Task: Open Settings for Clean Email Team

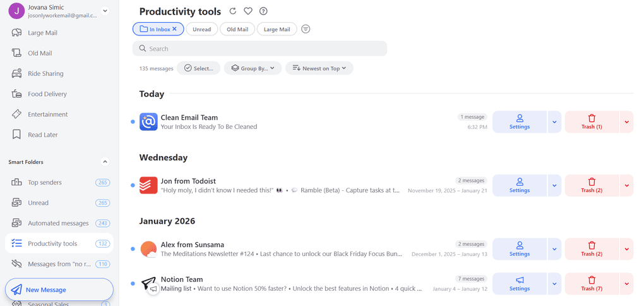Action: [519, 122]
